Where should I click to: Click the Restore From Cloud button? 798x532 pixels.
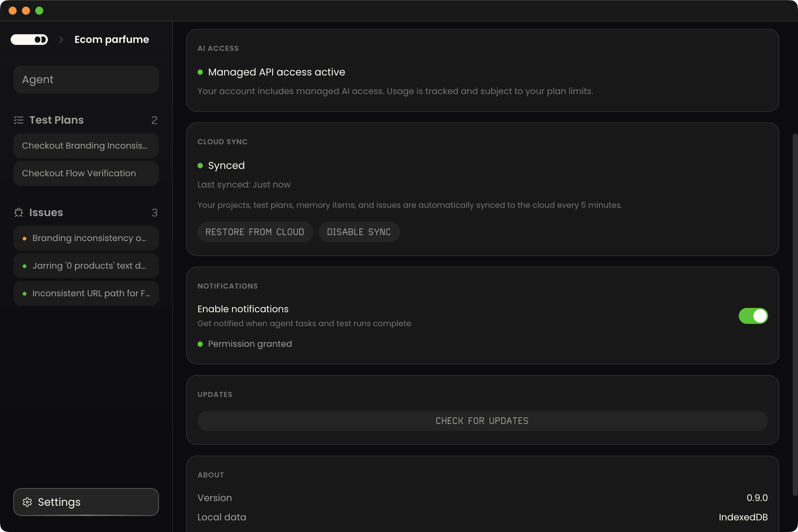[255, 232]
